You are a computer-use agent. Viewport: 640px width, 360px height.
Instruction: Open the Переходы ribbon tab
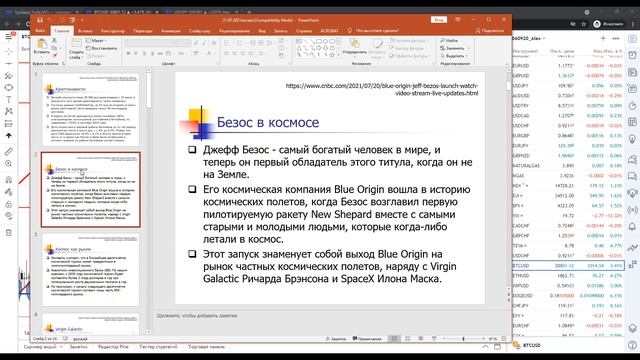click(x=143, y=31)
